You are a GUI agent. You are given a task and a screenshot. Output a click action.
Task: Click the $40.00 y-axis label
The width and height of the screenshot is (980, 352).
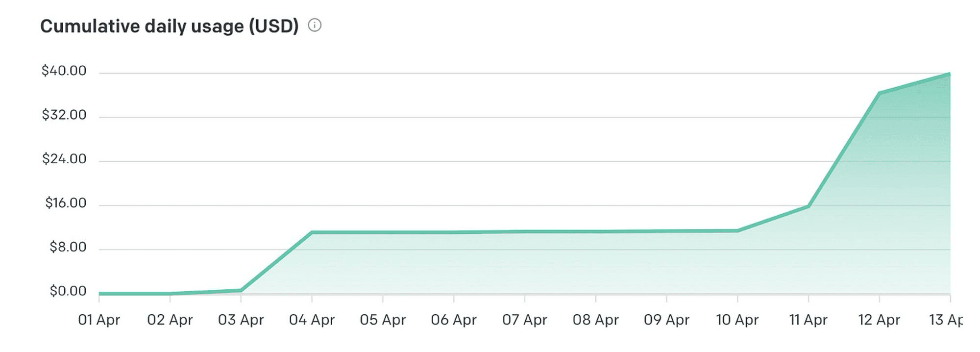tap(64, 71)
